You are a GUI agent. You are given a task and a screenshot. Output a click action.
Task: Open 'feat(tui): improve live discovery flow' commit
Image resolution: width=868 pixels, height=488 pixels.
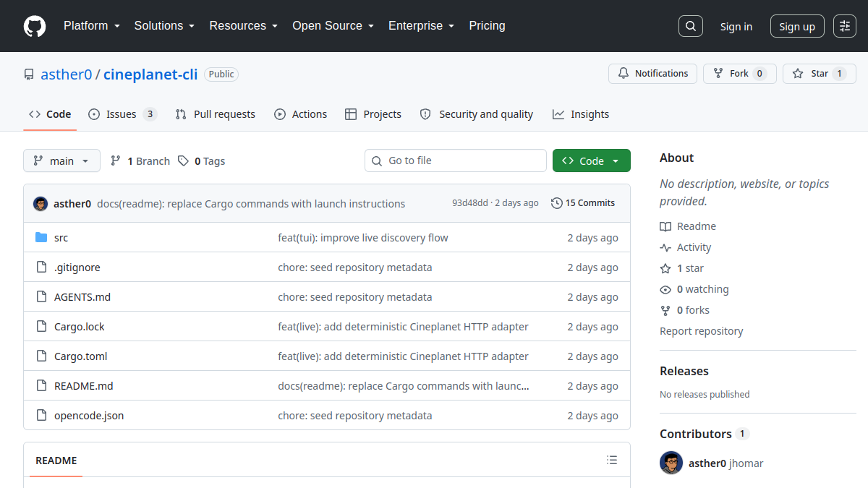(x=363, y=238)
